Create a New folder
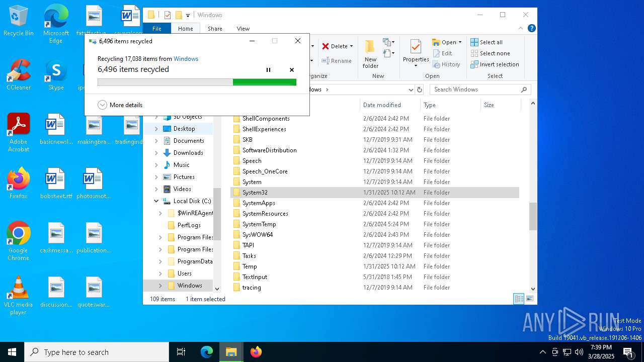Screen dimensions: 644x362 370,54
